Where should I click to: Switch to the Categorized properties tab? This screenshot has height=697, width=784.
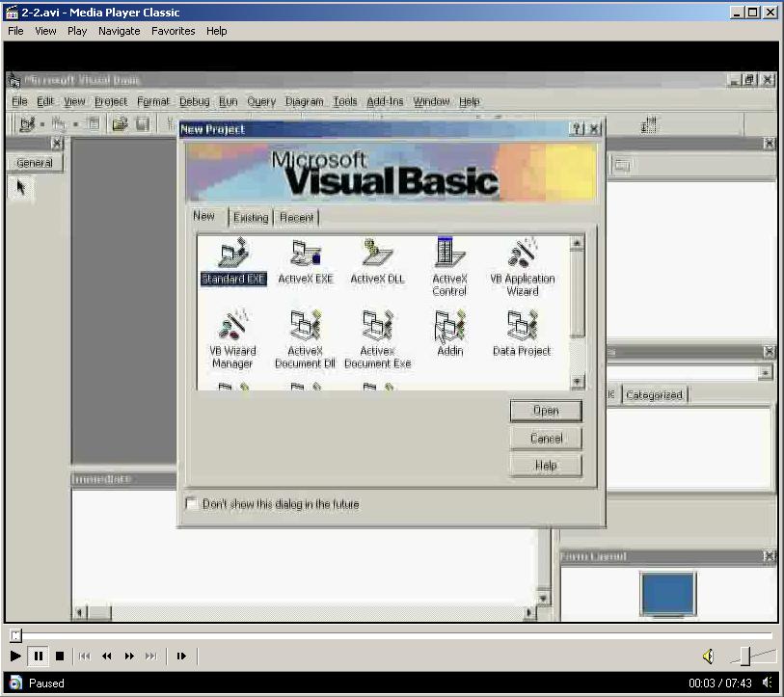coord(654,395)
